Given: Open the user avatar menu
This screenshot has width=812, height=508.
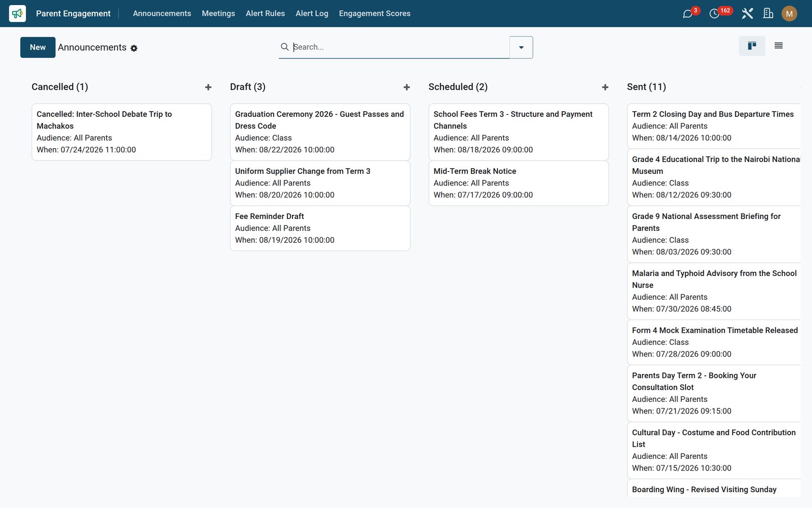Looking at the screenshot, I should coord(789,14).
